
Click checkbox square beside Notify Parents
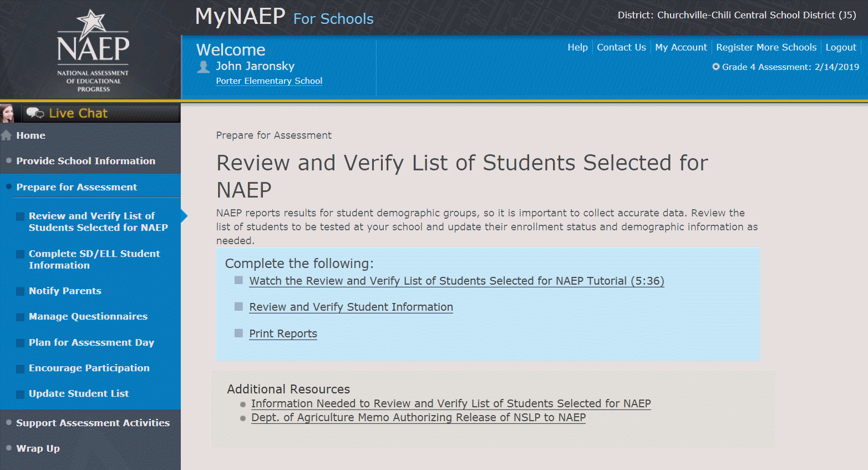[x=20, y=291]
